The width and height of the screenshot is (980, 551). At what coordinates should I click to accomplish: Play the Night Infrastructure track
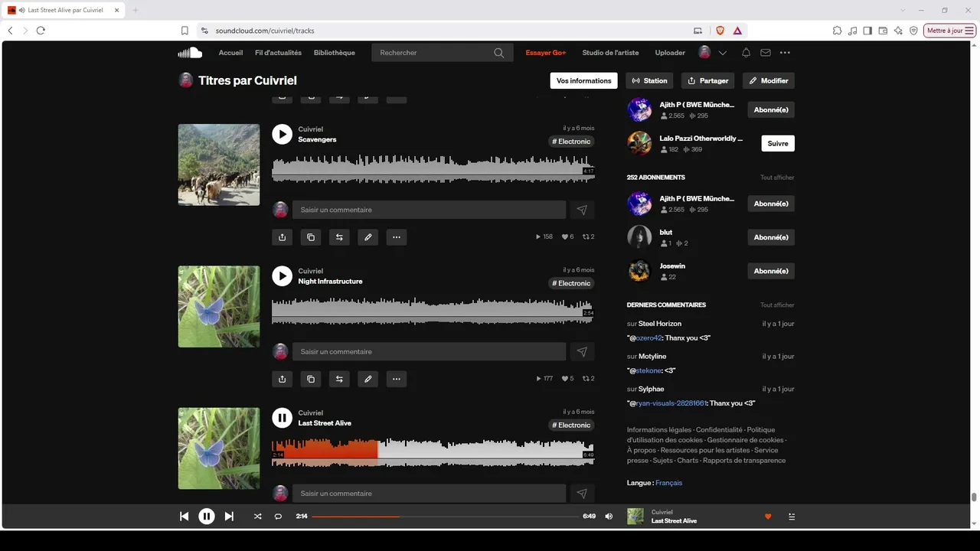[x=282, y=276]
